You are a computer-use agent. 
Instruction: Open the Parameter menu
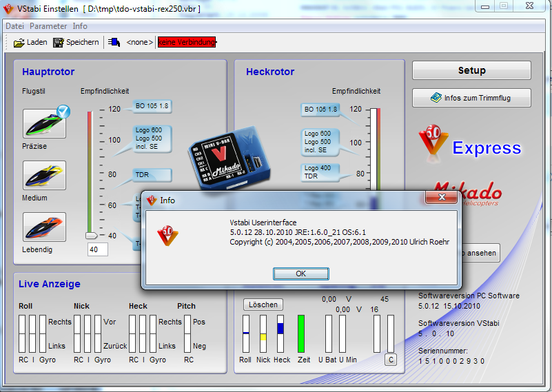(48, 26)
